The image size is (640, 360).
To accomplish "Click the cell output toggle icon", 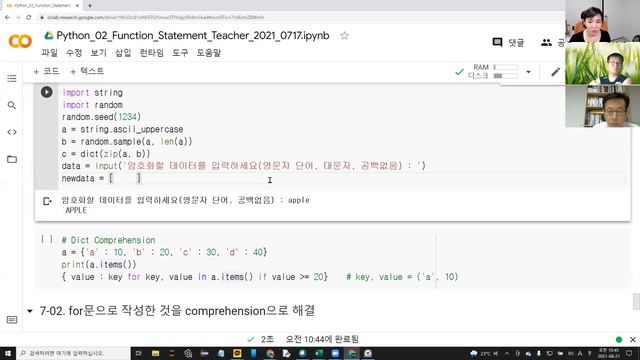I will click(x=47, y=201).
